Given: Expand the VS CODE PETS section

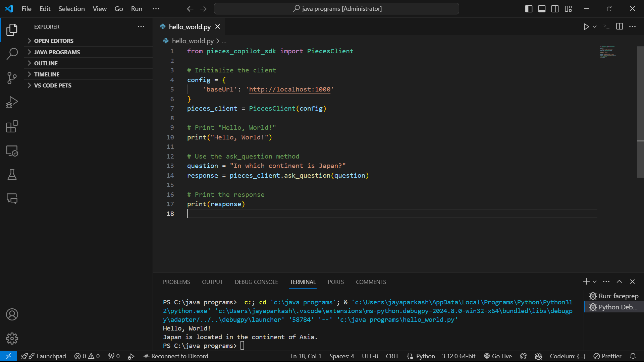Looking at the screenshot, I should click(x=53, y=85).
